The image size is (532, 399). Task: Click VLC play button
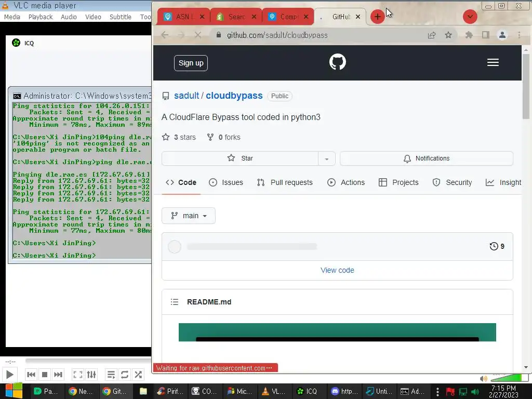click(x=9, y=375)
